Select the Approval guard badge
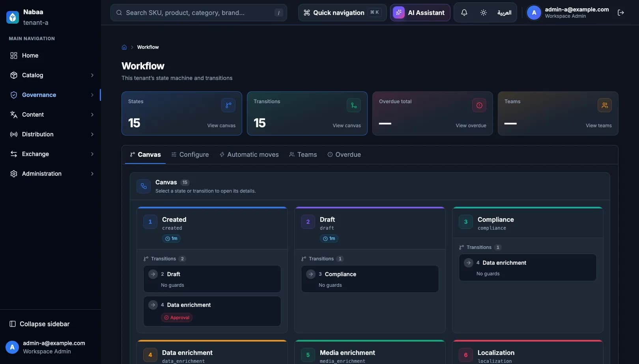 [x=177, y=318]
